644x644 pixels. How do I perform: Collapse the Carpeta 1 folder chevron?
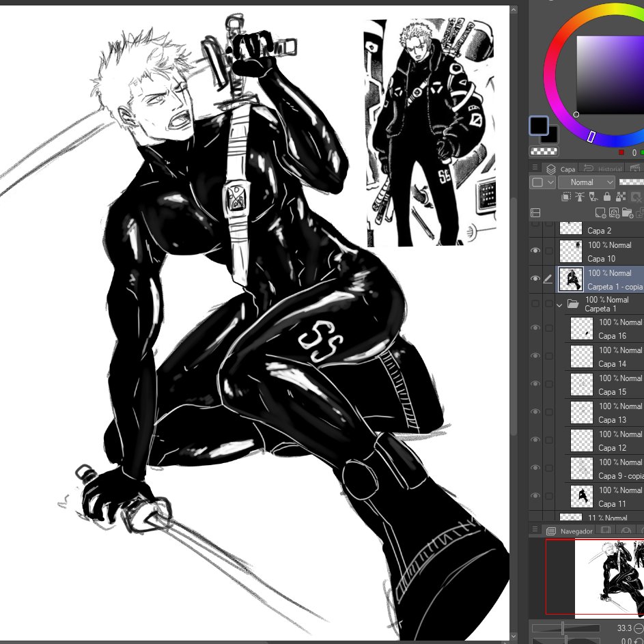[559, 305]
